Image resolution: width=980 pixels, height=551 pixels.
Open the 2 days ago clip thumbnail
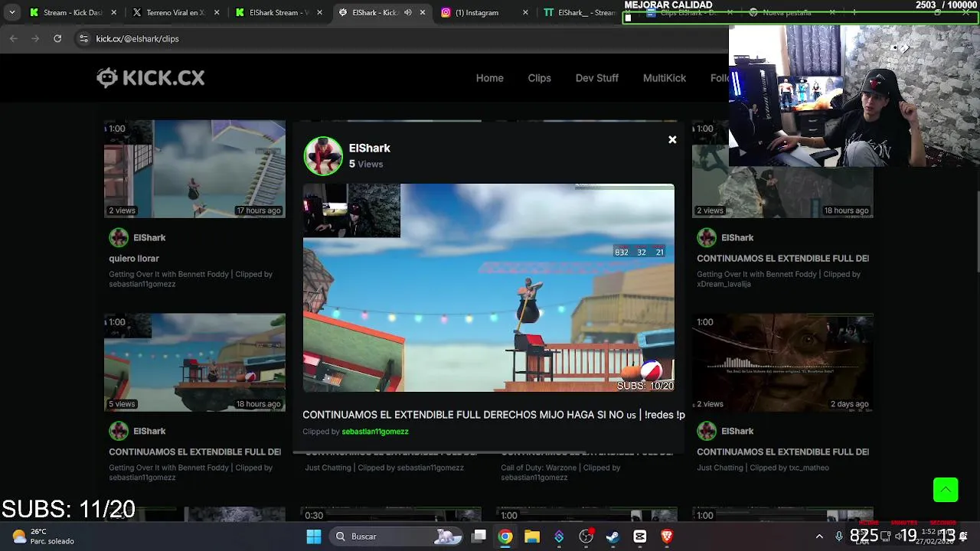(x=782, y=363)
